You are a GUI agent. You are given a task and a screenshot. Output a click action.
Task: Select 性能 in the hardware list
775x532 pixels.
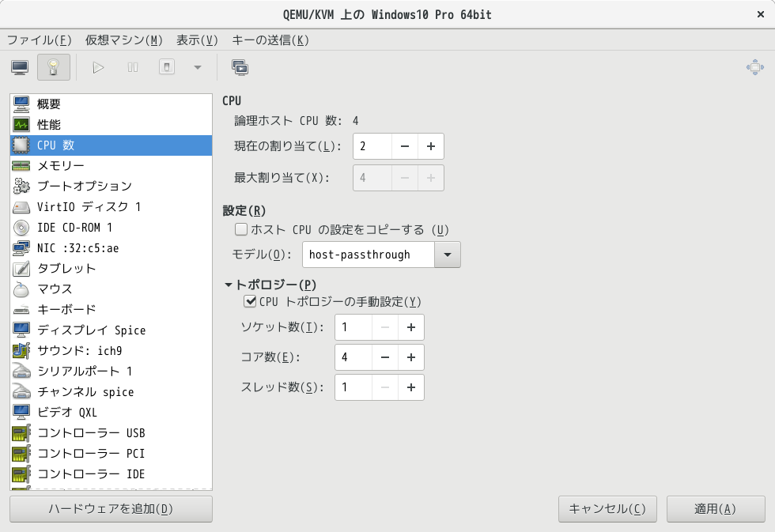tap(112, 124)
